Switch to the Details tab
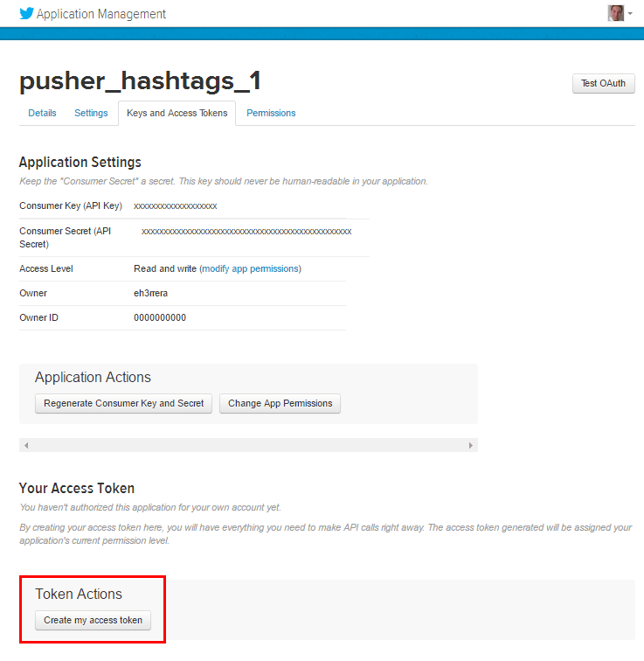The height and width of the screenshot is (661, 644). [x=42, y=113]
